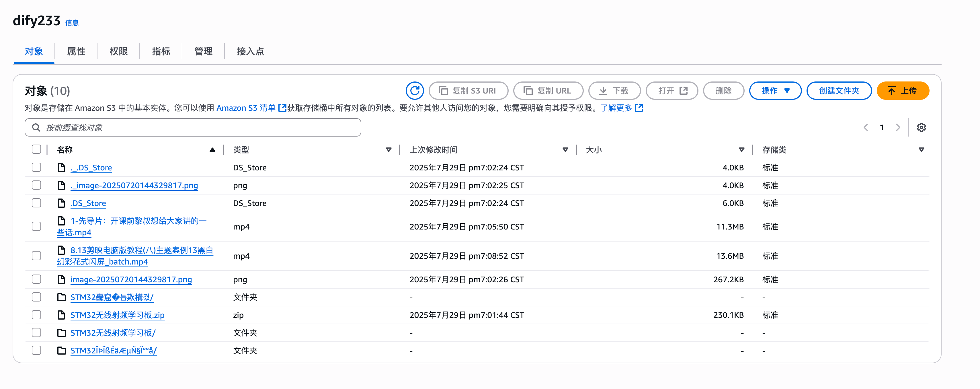Screen dimensions: 980x389
Task: Click the orange 上传 button
Action: [902, 91]
